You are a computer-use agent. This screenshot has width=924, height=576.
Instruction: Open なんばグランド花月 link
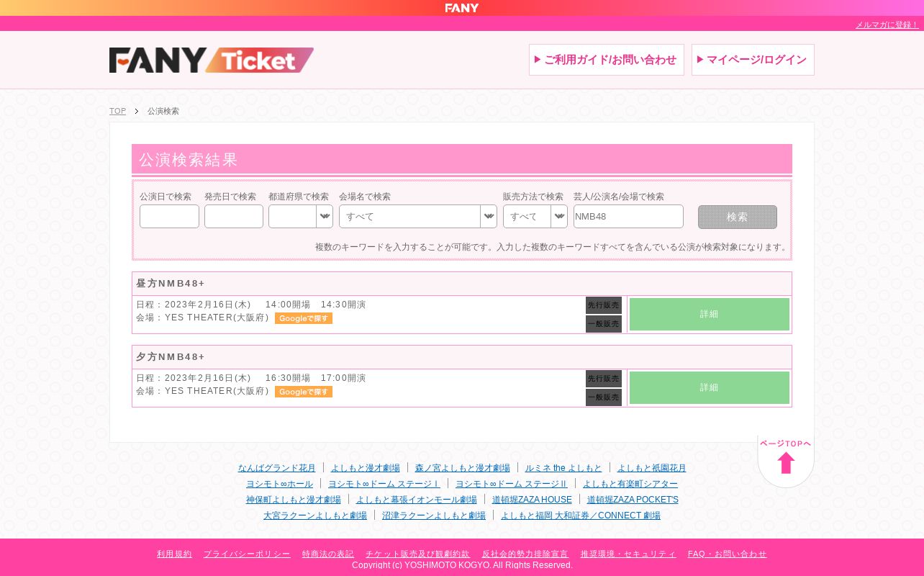(277, 468)
